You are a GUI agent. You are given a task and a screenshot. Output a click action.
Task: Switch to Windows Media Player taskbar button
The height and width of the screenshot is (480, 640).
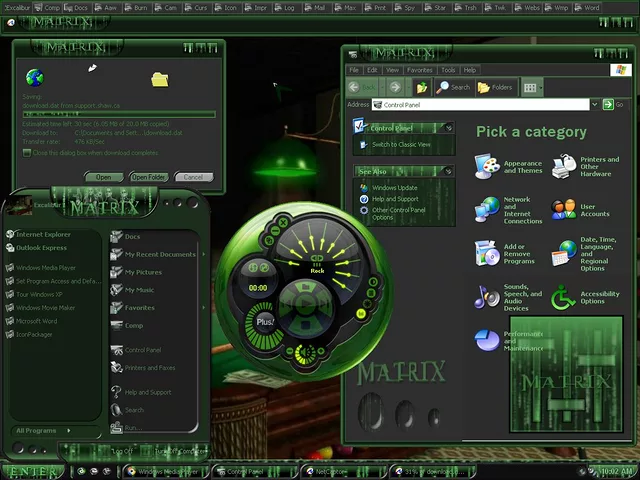[x=165, y=472]
